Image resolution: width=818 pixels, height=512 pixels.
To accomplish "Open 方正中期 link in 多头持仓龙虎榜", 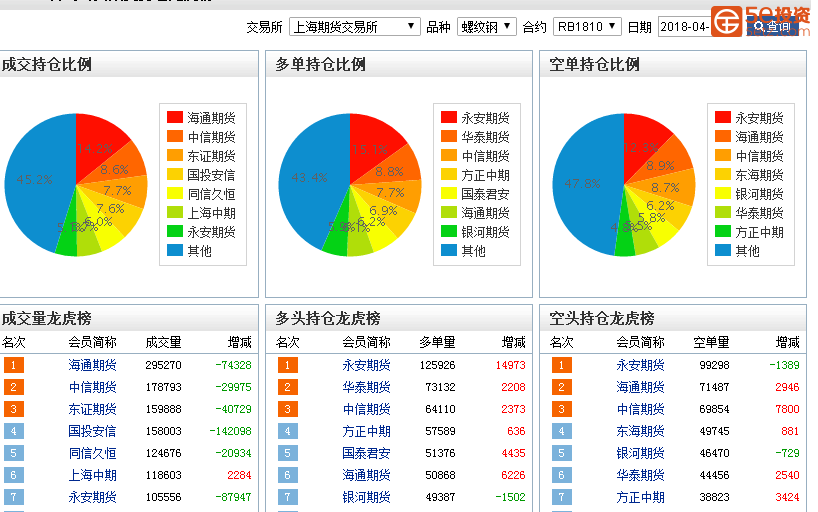I will pyautogui.click(x=366, y=431).
